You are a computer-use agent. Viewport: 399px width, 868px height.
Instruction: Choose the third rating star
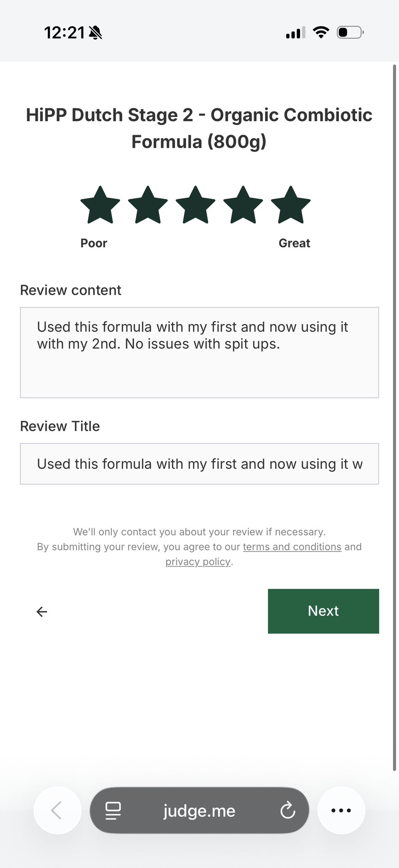pos(196,205)
